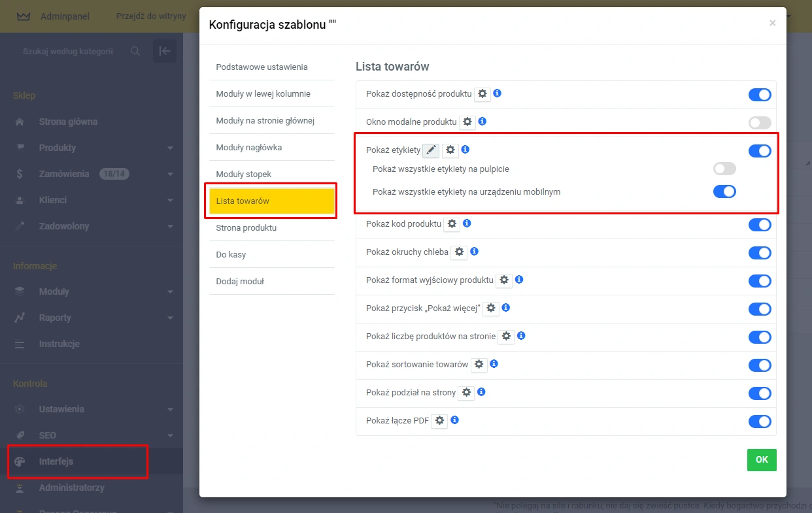812x513 pixels.
Task: Open gear settings for Pokaż kod produktu
Action: point(452,224)
